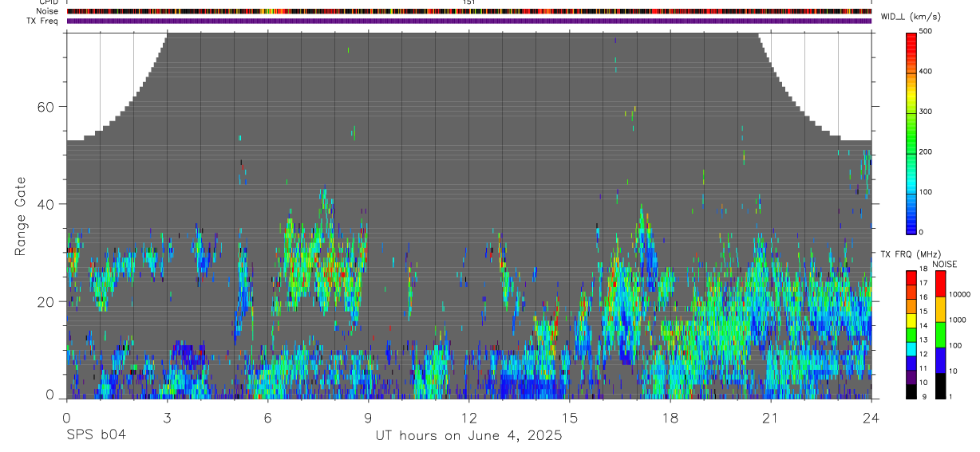The width and height of the screenshot is (980, 452).
Task: Click the '10000' tick on noise legend
Action: point(959,294)
